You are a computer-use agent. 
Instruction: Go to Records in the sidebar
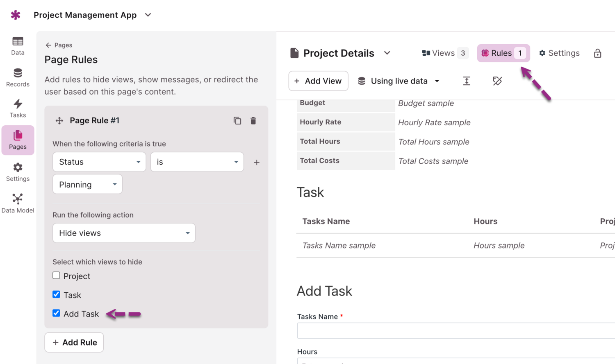click(18, 77)
